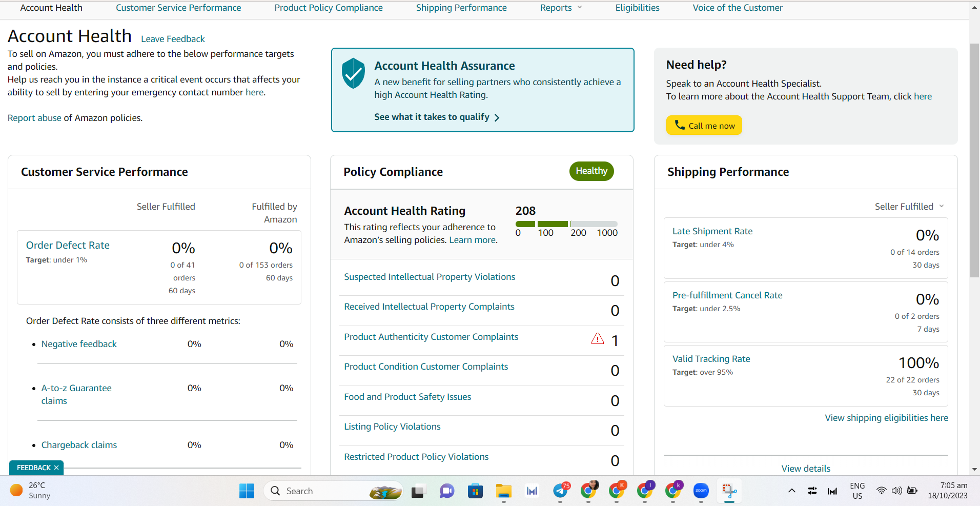Viewport: 980px width, 506px height.
Task: Open Product Condition Customer Complaints
Action: (x=426, y=367)
